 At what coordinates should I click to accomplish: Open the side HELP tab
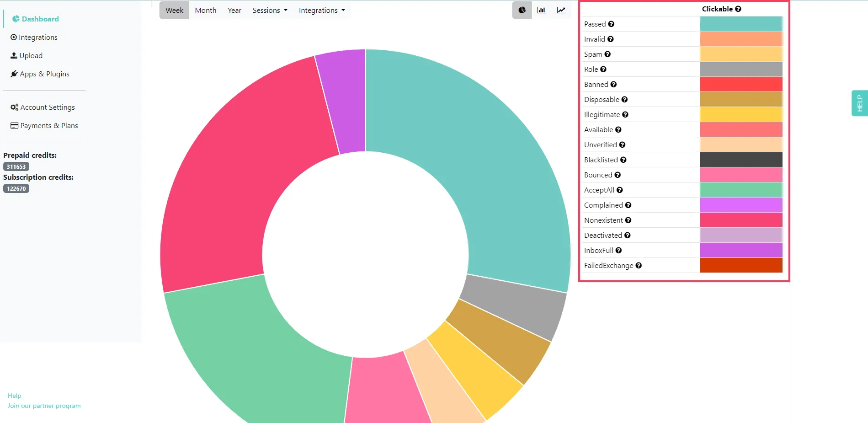pyautogui.click(x=860, y=103)
